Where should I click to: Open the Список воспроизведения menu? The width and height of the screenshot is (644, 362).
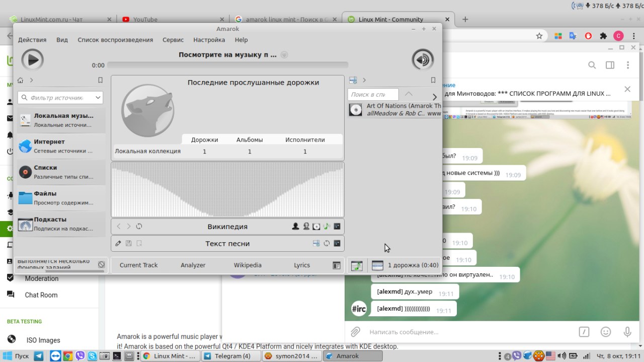click(115, 40)
